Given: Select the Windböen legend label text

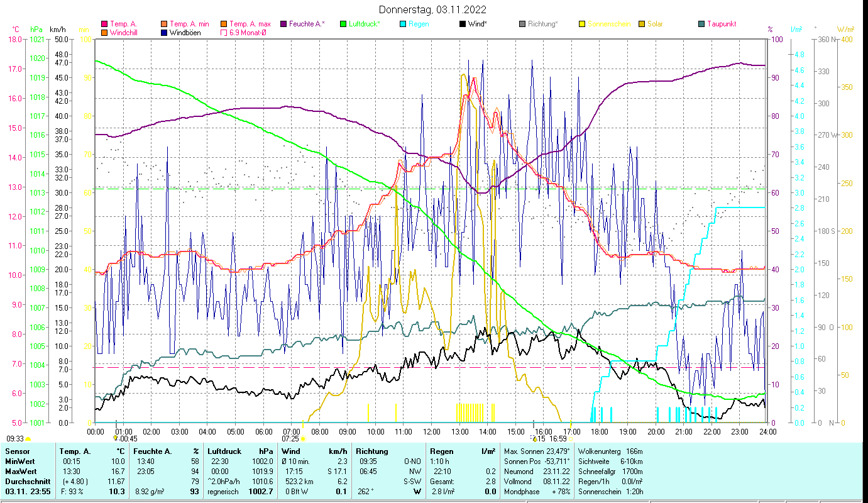Looking at the screenshot, I should (x=185, y=33).
